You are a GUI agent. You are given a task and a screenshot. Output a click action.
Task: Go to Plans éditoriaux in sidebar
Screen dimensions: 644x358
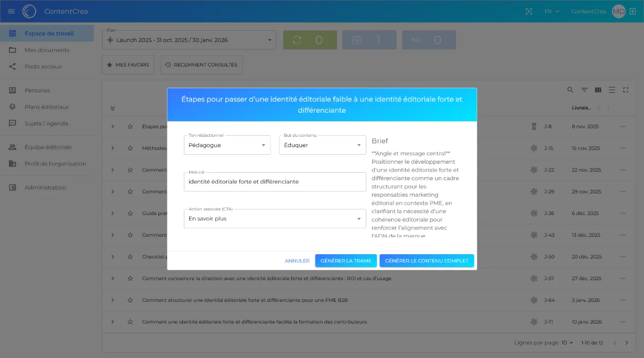[x=47, y=107]
